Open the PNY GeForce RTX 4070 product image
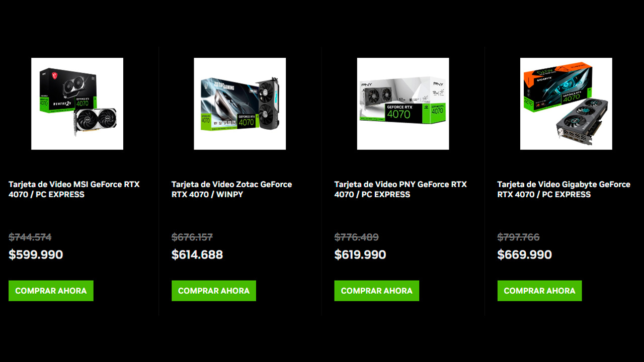The width and height of the screenshot is (644, 362). coord(403,104)
